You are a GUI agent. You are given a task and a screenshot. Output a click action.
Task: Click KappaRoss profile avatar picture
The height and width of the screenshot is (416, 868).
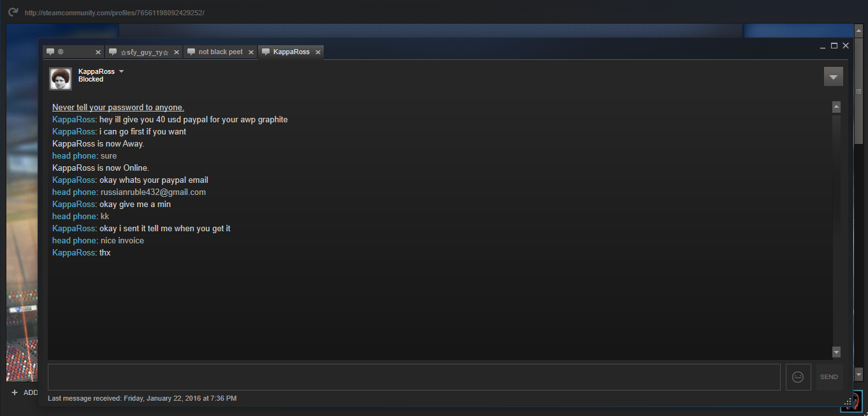61,79
